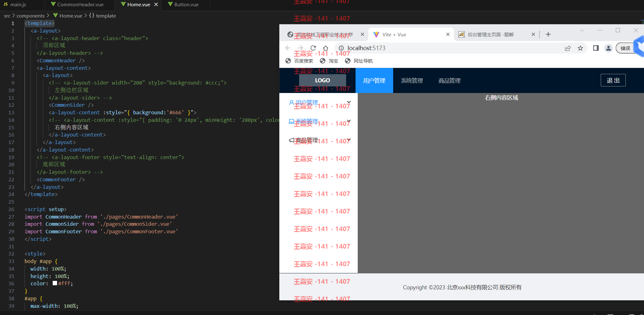Click the 右侧内容区域 text in content area
Screen dimensions: 644x315
coord(501,98)
